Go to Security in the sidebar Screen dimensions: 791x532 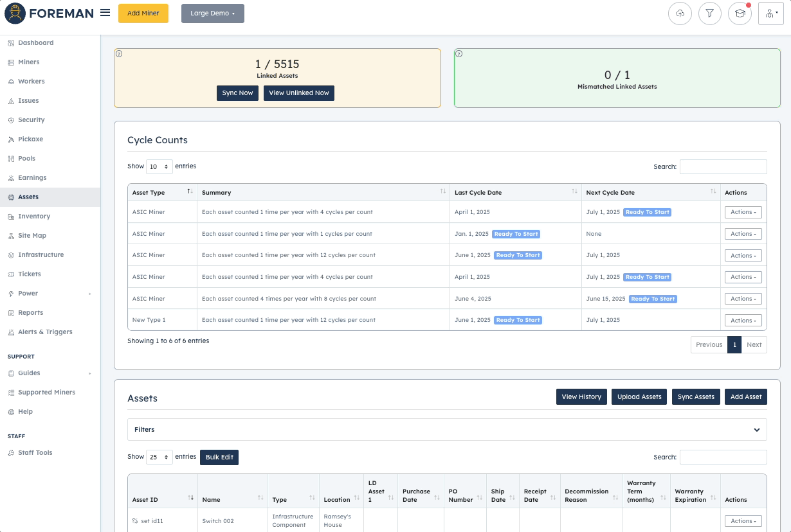coord(31,120)
